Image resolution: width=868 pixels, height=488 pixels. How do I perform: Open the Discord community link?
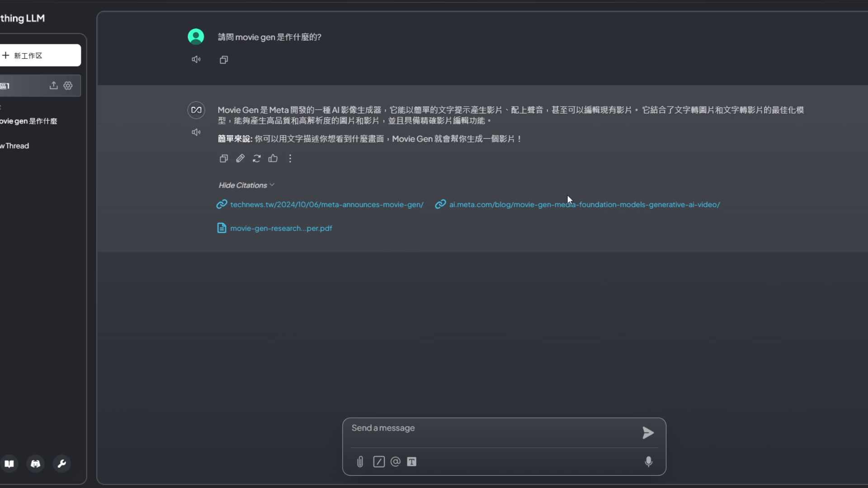(x=35, y=464)
